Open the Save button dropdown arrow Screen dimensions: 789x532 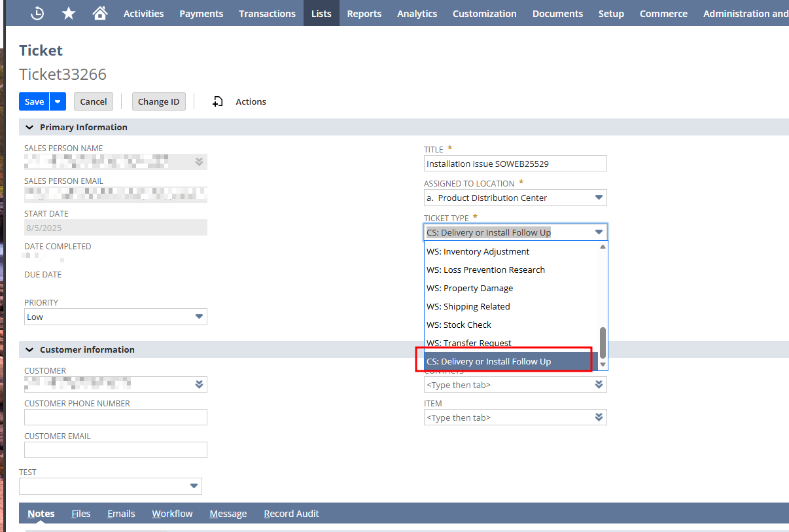pos(58,101)
